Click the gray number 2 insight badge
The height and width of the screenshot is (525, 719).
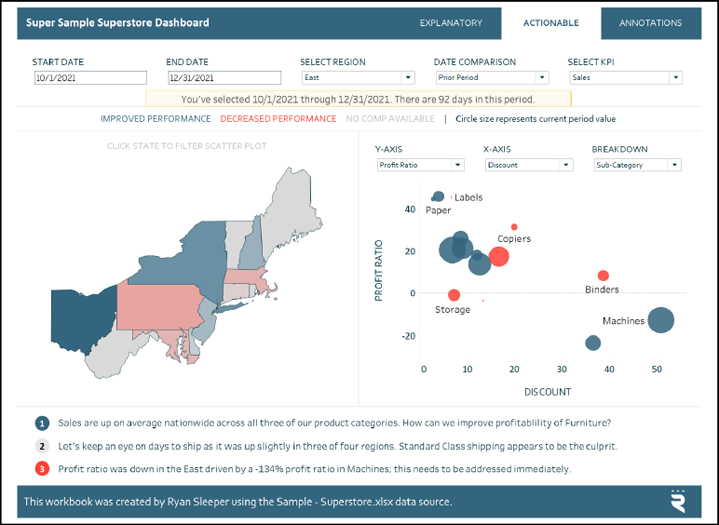[42, 446]
